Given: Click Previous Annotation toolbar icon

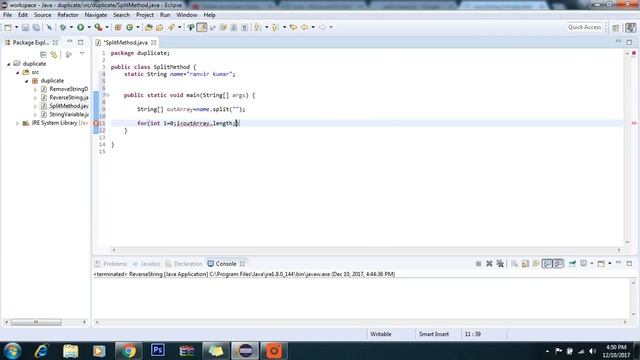Looking at the screenshot, I should point(275,27).
